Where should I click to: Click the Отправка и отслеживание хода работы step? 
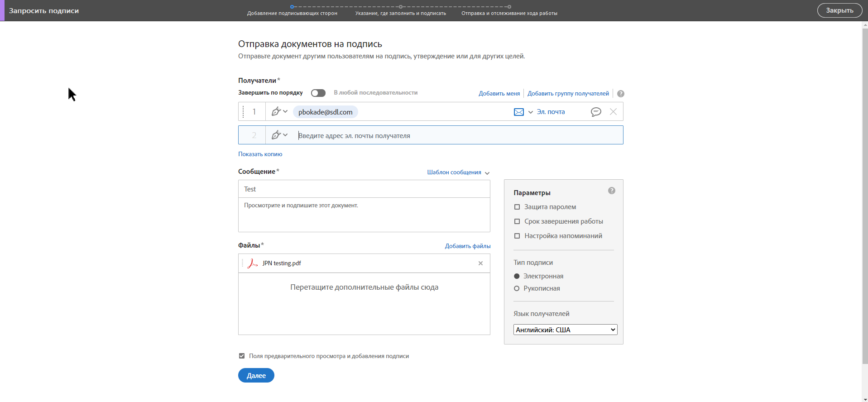pos(509,13)
